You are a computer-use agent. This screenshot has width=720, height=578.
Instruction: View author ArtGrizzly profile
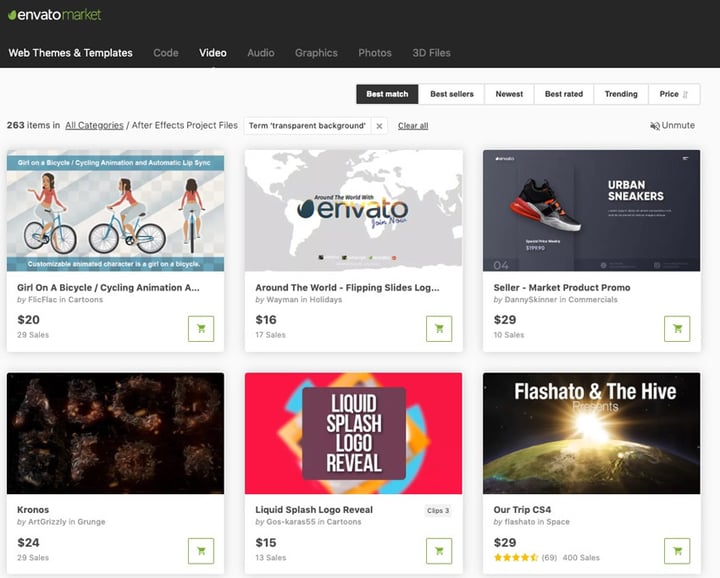[x=47, y=522]
